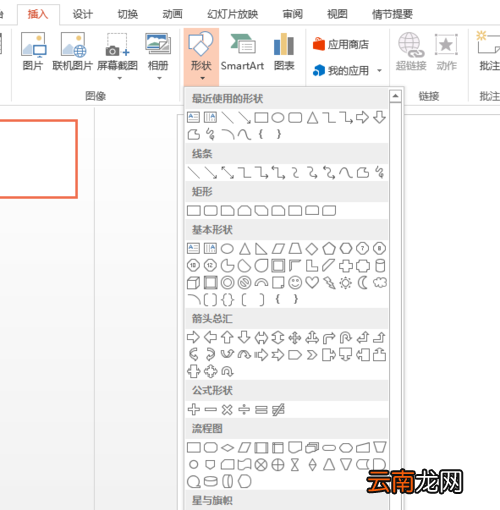Select the summing junction in 流程图
The image size is (500, 510).
(261, 465)
